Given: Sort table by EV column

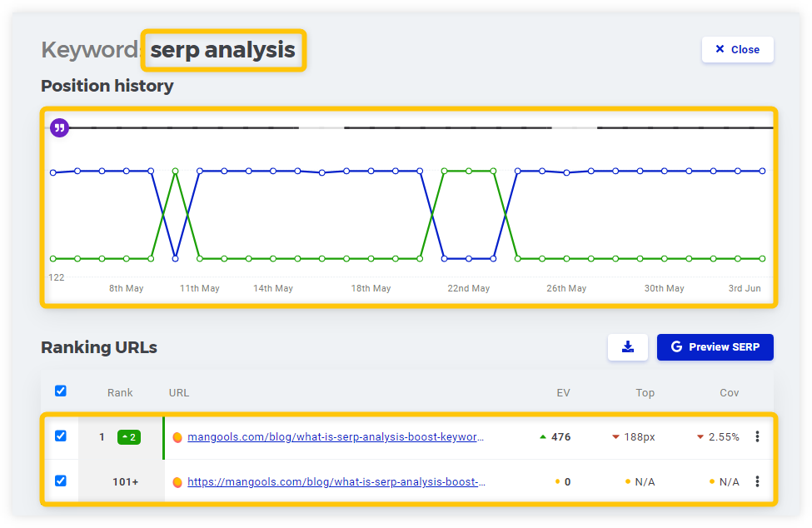Looking at the screenshot, I should [564, 393].
